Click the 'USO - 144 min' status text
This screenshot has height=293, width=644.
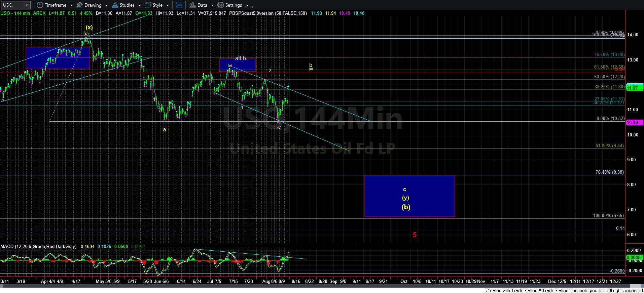pyautogui.click(x=15, y=13)
